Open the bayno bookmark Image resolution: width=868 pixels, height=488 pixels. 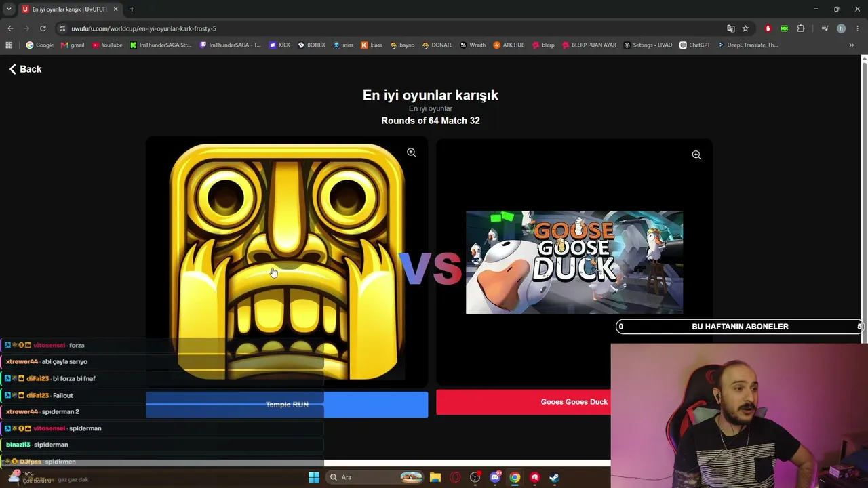[x=402, y=45]
